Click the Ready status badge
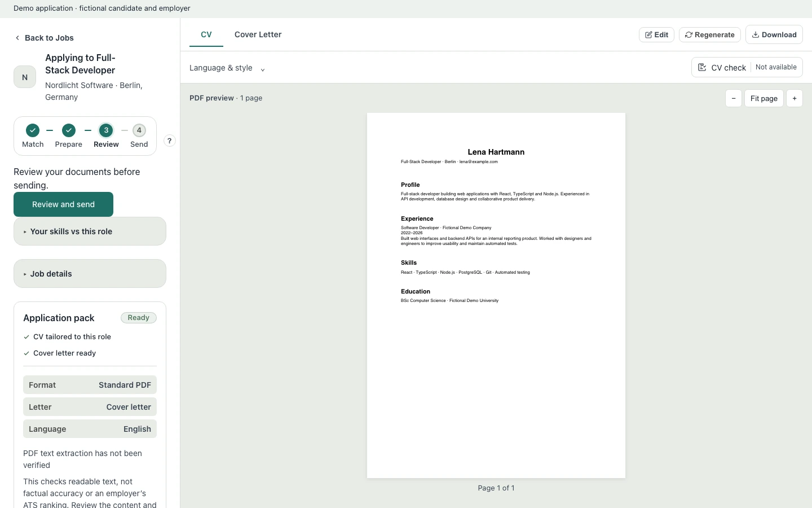Screen dimensions: 812x508 pos(139,318)
